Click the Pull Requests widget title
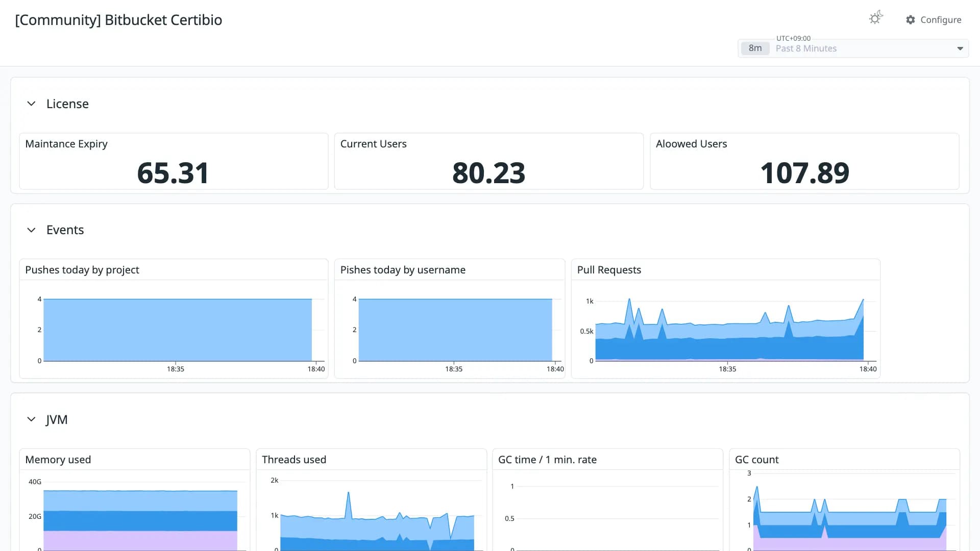Screen dimensions: 980x551 coord(609,270)
